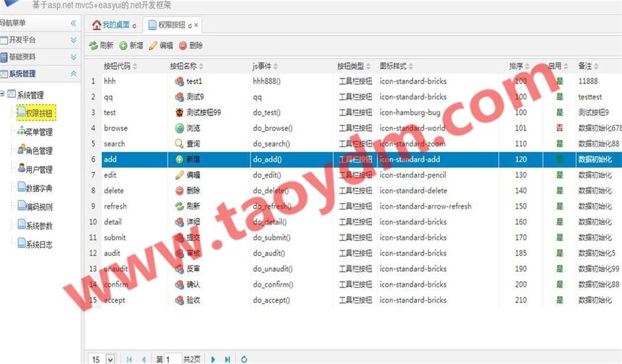Select the row with code hhh
Screen dimensions: 622x364
click(353, 81)
